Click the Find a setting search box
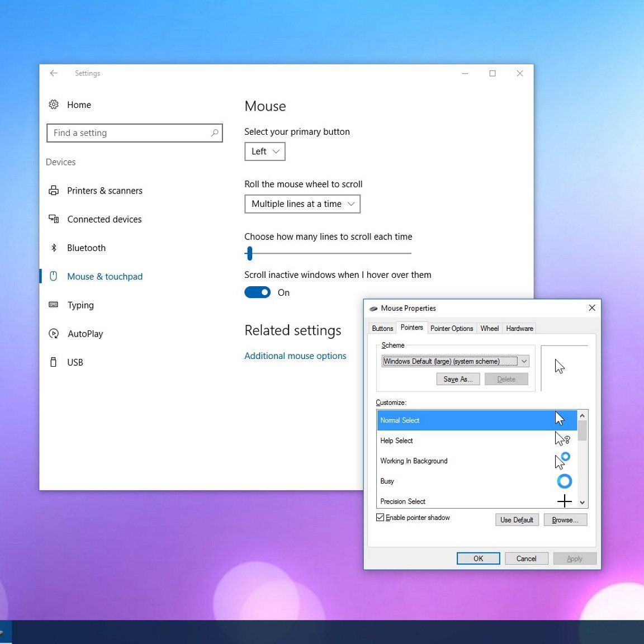Image resolution: width=644 pixels, height=644 pixels. [135, 133]
